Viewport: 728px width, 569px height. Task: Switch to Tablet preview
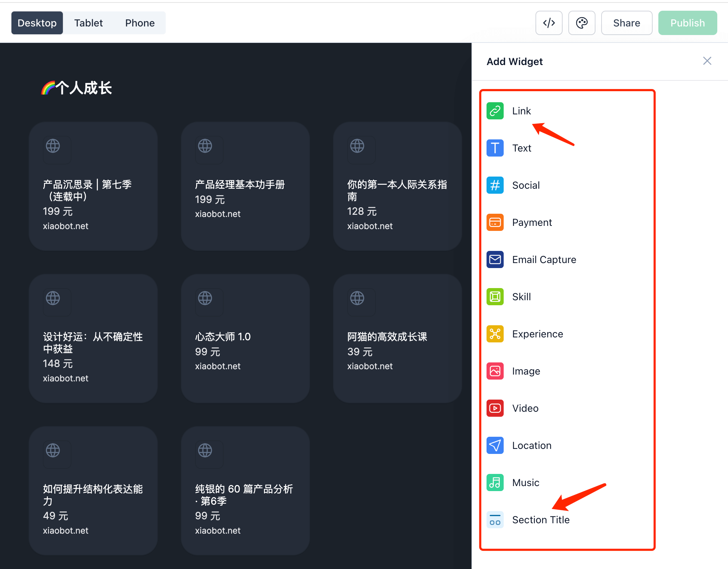[88, 23]
